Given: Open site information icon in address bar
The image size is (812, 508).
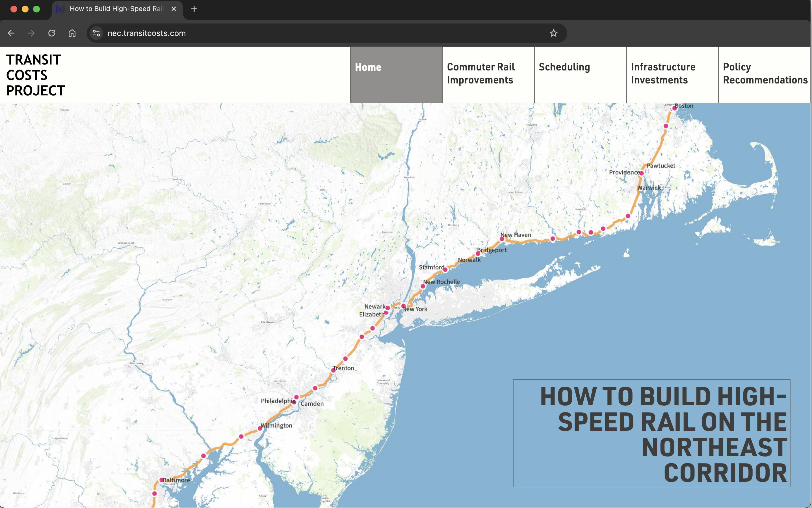Looking at the screenshot, I should tap(96, 33).
